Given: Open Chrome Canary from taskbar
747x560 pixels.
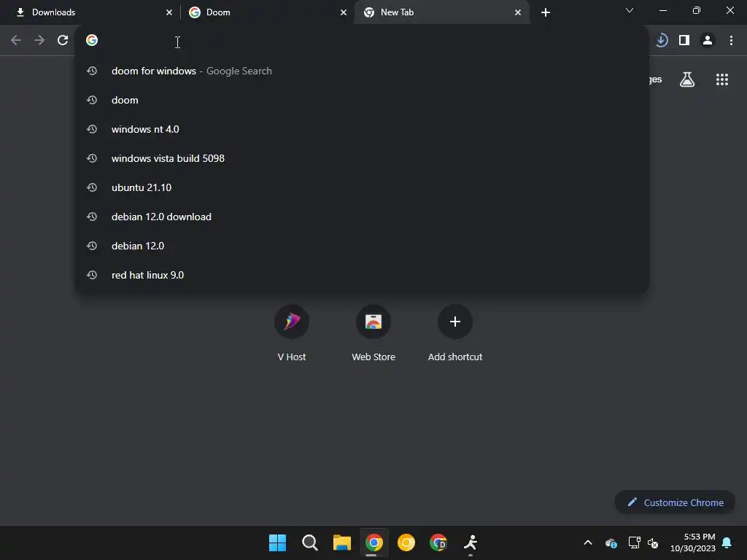Looking at the screenshot, I should point(406,542).
